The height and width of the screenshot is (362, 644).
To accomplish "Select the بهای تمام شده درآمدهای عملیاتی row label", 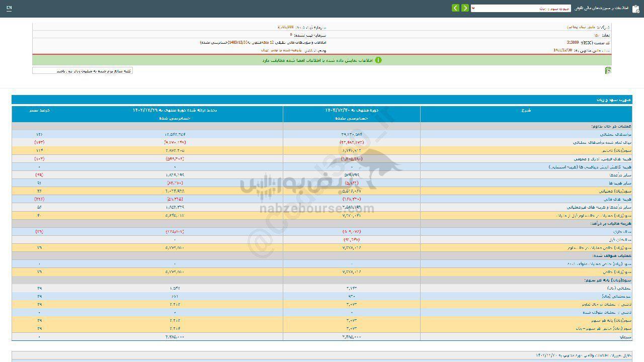I will [x=602, y=142].
